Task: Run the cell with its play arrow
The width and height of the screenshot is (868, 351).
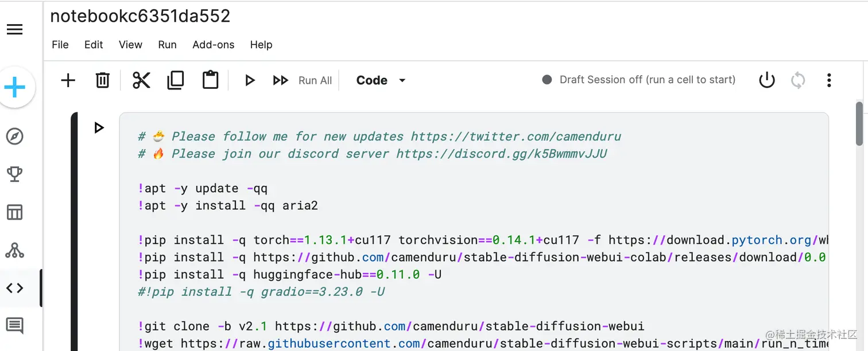Action: [99, 128]
